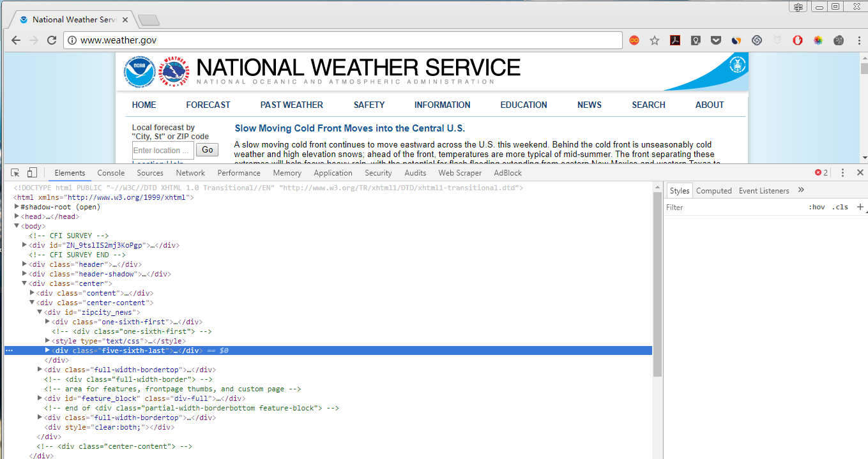Click the greyed-out shield extension icon
This screenshot has height=459, width=868.
tap(777, 40)
